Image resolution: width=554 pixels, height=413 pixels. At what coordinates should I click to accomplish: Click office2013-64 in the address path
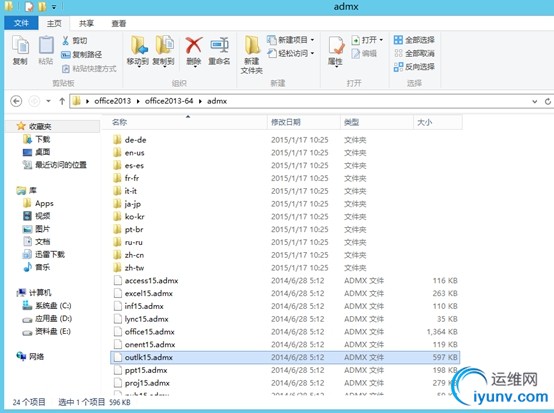pyautogui.click(x=169, y=101)
